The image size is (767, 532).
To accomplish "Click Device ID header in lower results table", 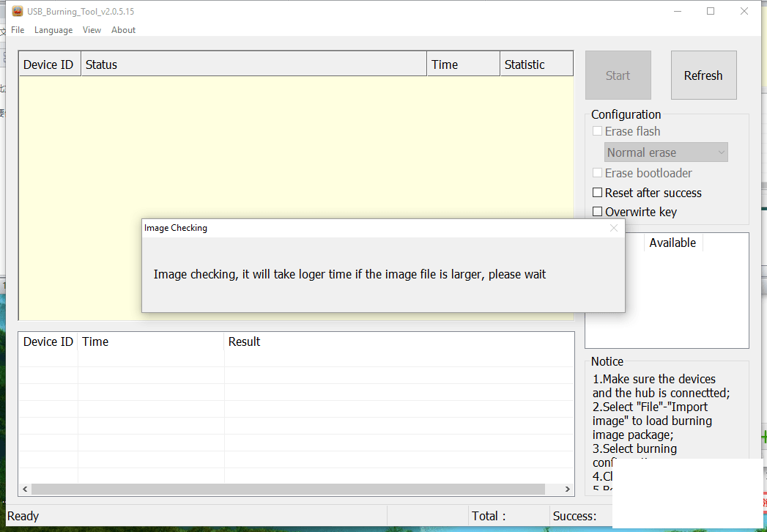I will (48, 341).
